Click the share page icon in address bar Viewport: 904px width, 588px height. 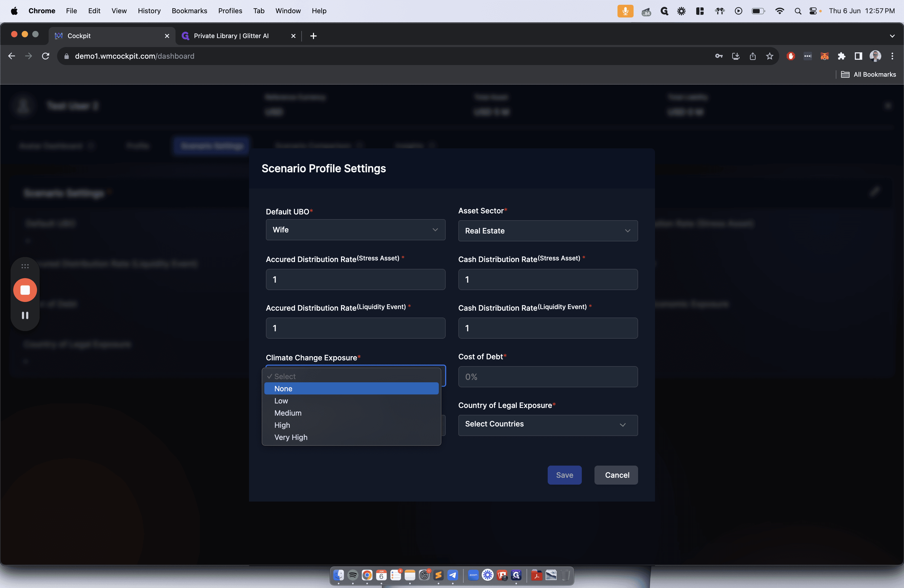point(753,56)
